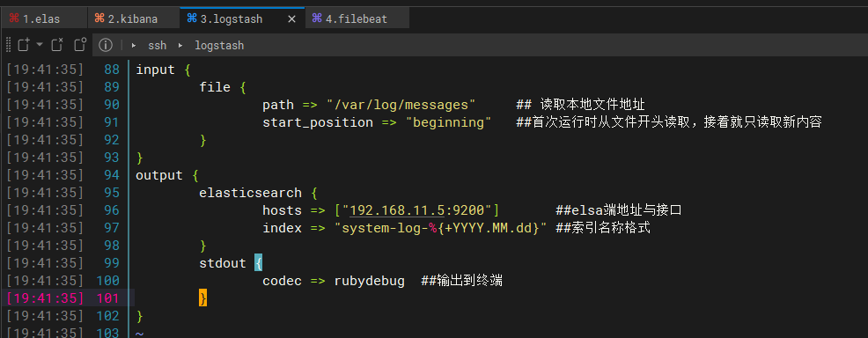Click line number 94
Screen dimensions: 868x338
coord(112,175)
